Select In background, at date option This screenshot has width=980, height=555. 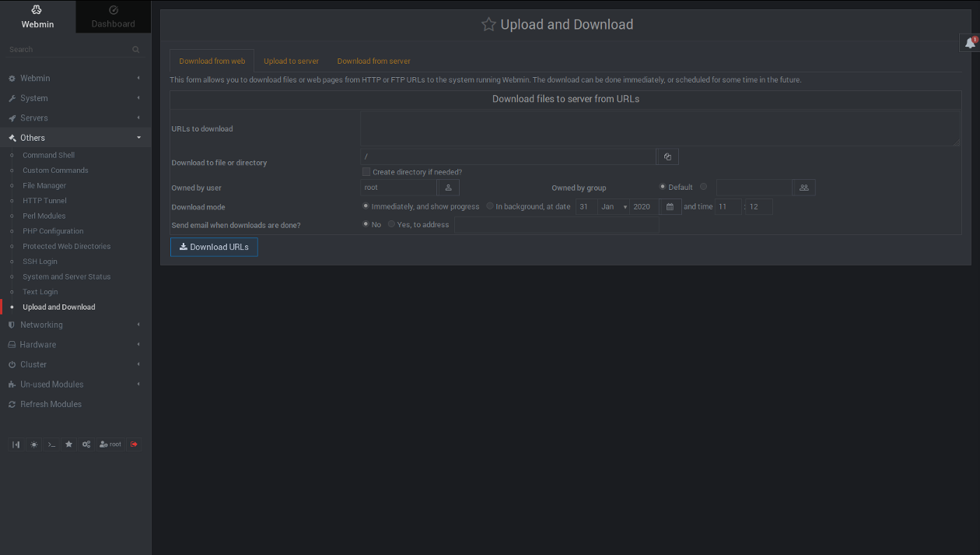490,206
